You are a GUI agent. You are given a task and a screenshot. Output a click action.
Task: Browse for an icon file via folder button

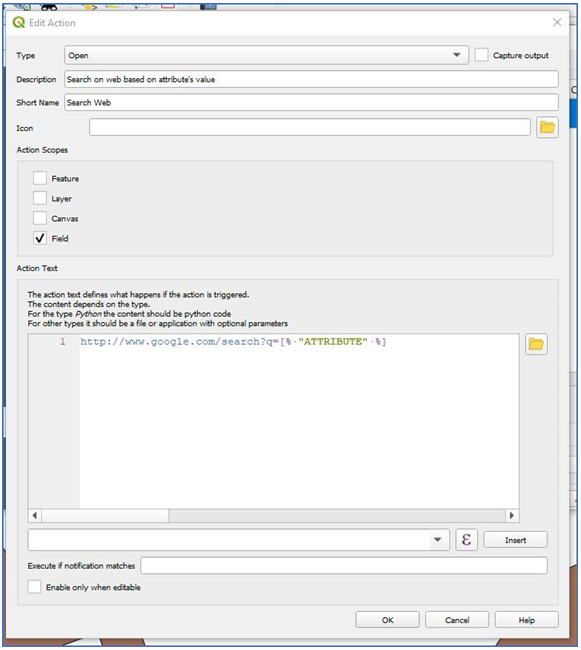point(547,127)
